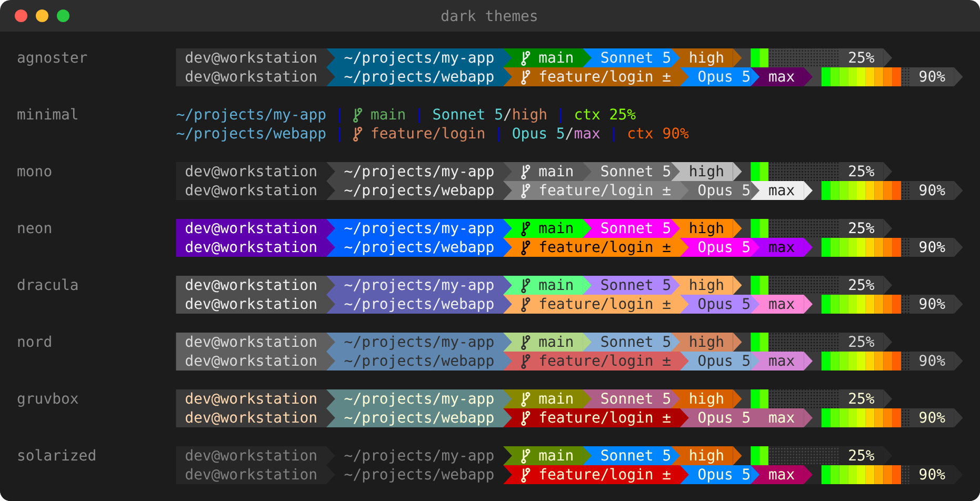Click the orange branch icon in the minimal theme

357,134
